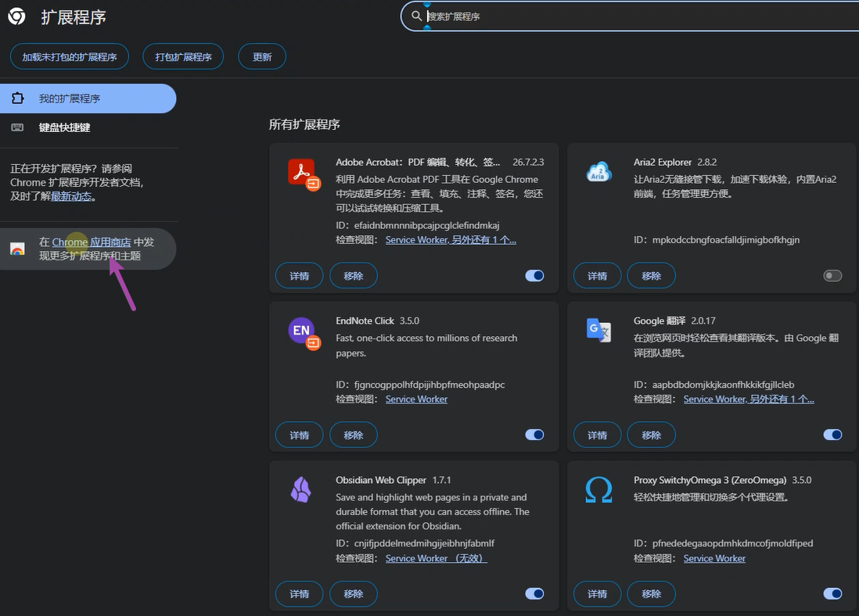
Task: Open EndNote Click Service Worker link
Action: [416, 399]
